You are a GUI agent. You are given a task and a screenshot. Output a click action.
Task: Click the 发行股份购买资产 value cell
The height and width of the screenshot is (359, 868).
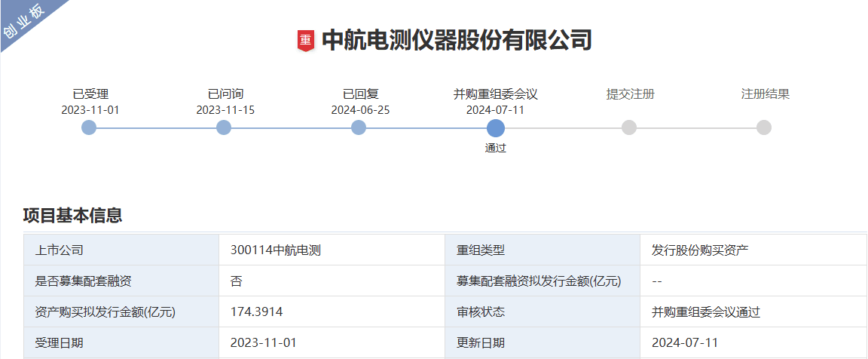(753, 250)
